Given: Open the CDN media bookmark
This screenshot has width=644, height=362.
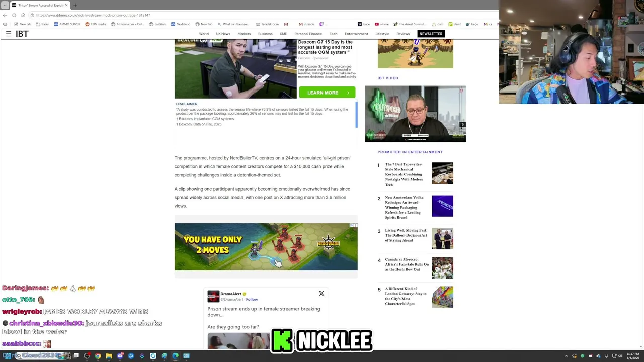Looking at the screenshot, I should (x=96, y=24).
